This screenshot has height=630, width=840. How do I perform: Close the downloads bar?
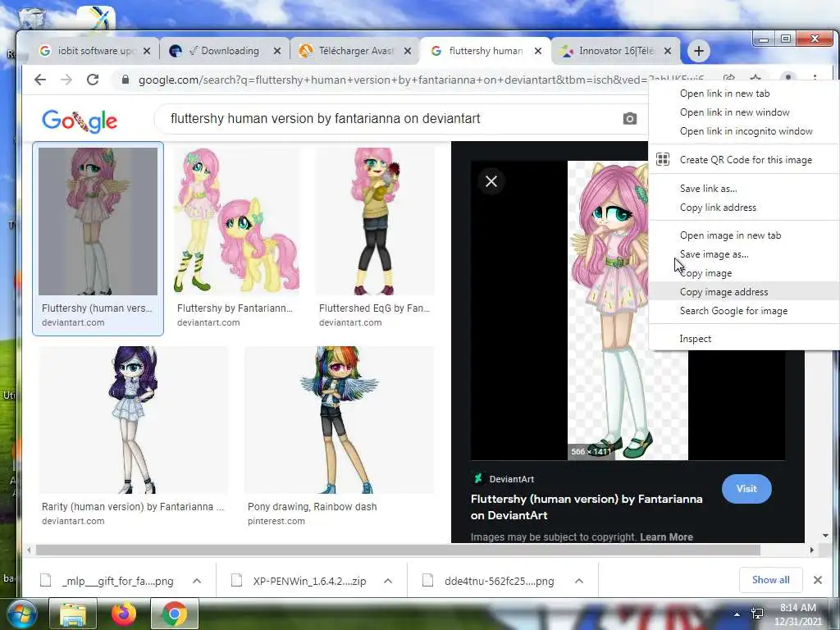[x=818, y=580]
